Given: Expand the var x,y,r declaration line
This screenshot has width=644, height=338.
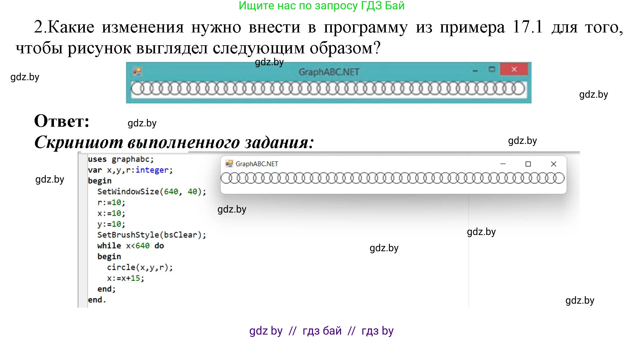Looking at the screenshot, I should 130,170.
